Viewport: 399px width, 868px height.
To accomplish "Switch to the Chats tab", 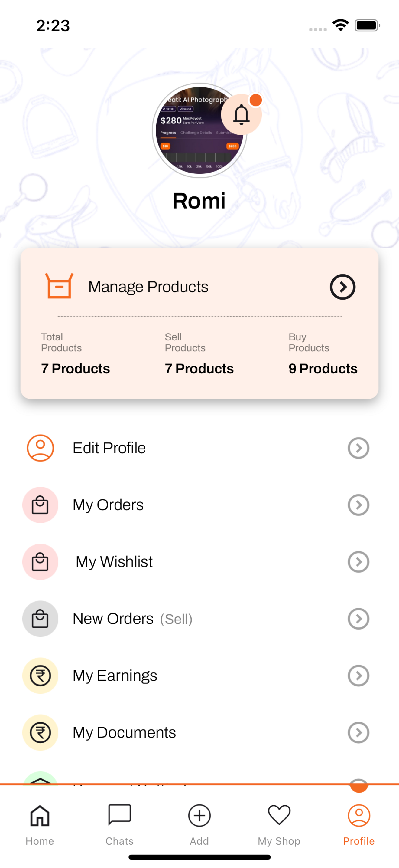I will point(119,825).
